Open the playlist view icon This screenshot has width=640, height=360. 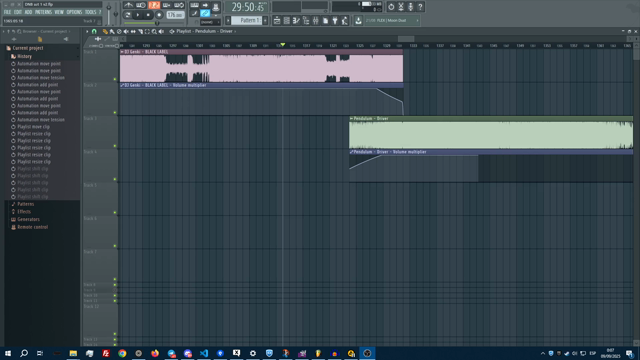277,20
